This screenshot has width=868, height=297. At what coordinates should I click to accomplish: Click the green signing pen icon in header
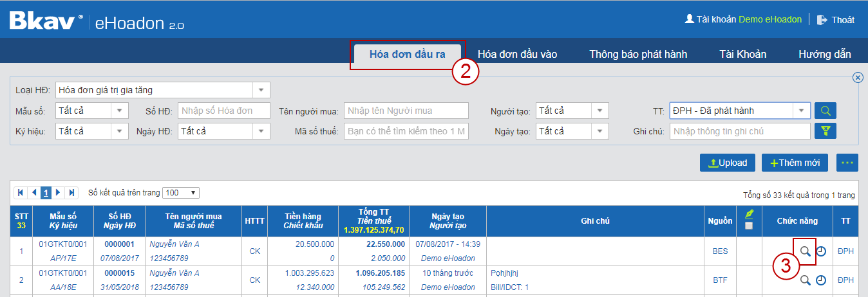click(748, 215)
